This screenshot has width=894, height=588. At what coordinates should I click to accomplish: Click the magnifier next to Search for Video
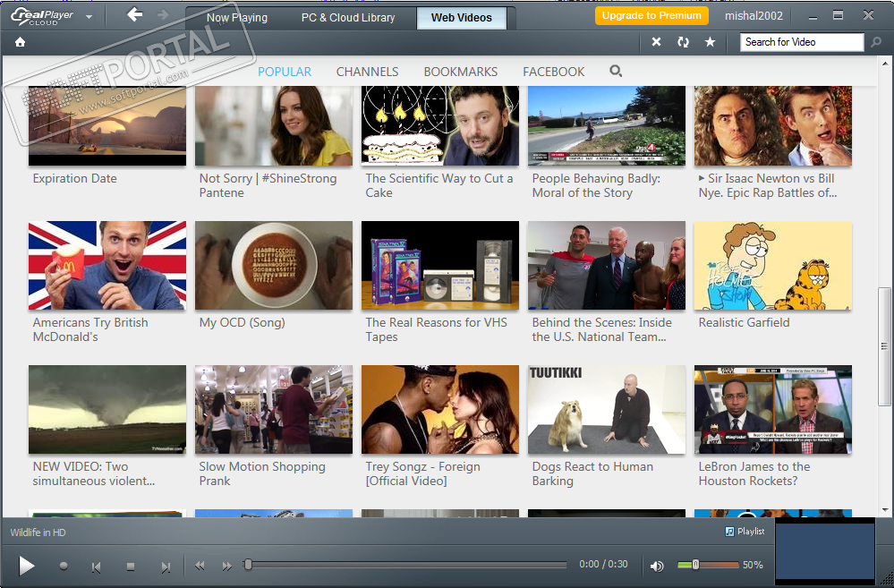tap(876, 42)
